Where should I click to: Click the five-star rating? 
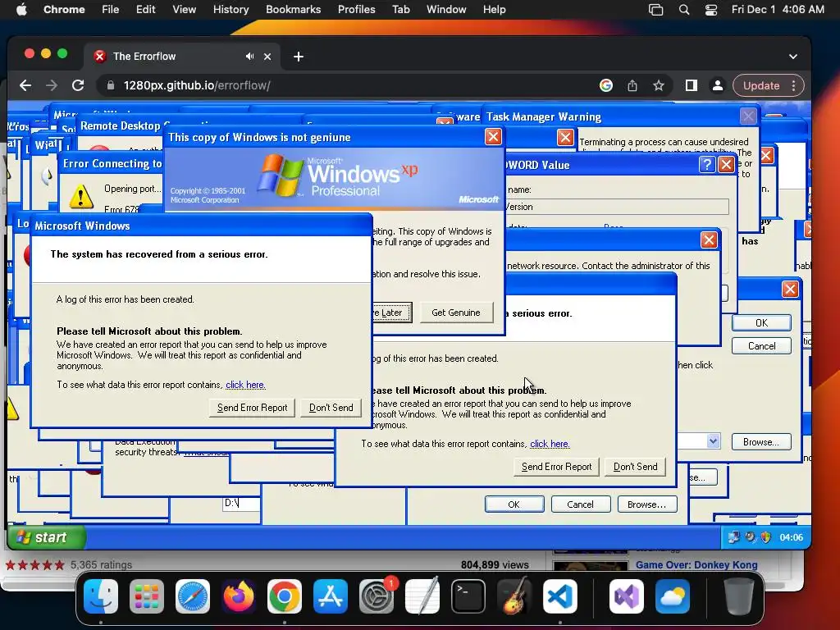[34, 564]
